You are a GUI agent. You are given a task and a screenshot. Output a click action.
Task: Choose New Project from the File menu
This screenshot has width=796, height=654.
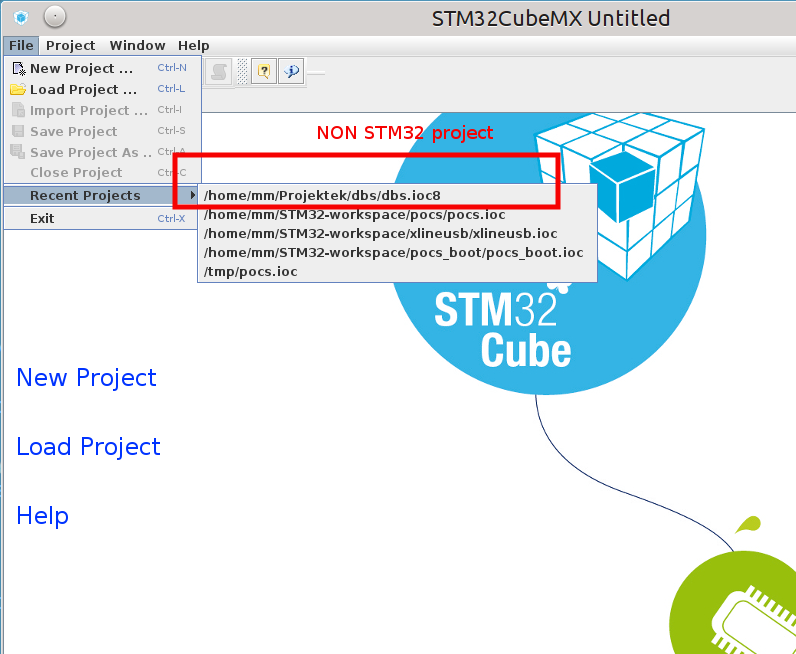[x=103, y=68]
